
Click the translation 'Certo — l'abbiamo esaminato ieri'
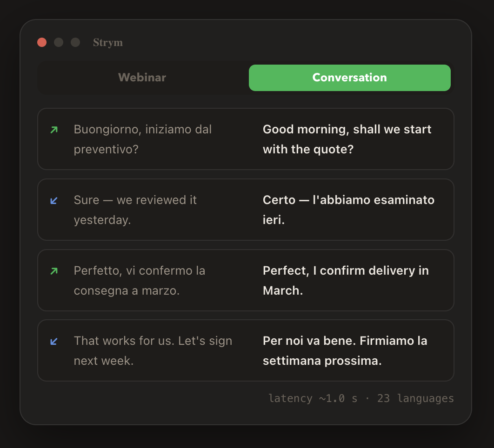pos(349,210)
